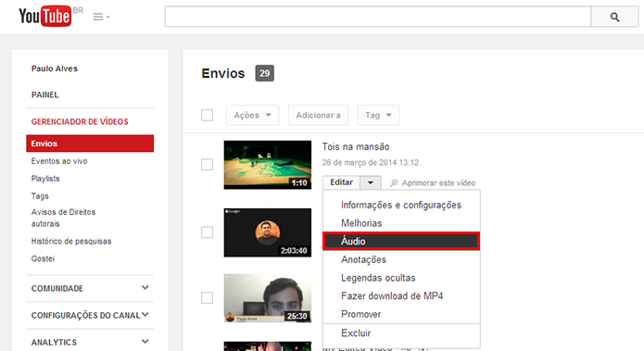Check the box for Tois na mansão

coord(207,165)
